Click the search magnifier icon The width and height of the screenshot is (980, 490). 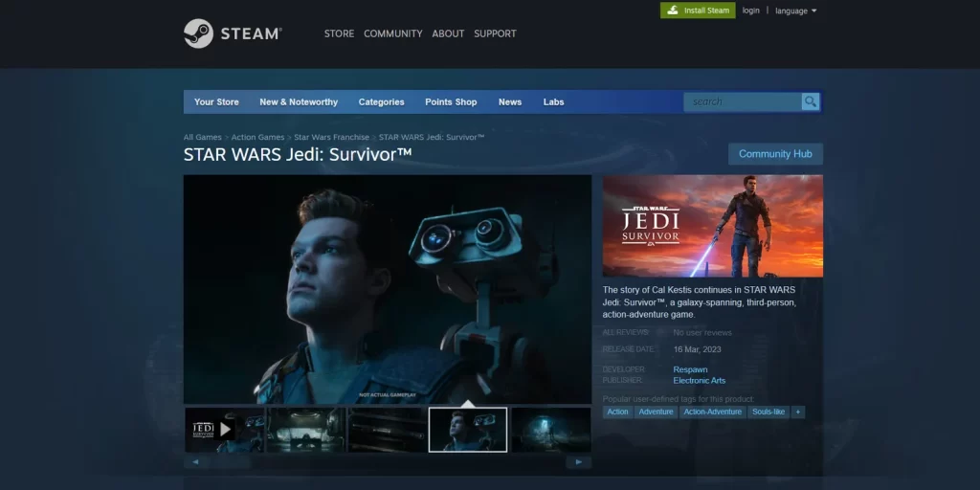tap(811, 101)
